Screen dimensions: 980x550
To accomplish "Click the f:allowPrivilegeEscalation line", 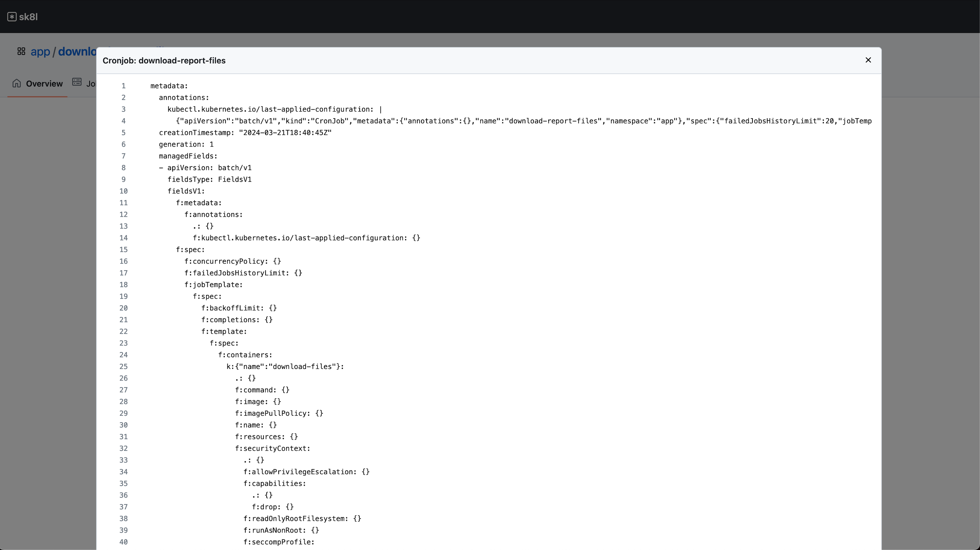I will click(306, 472).
